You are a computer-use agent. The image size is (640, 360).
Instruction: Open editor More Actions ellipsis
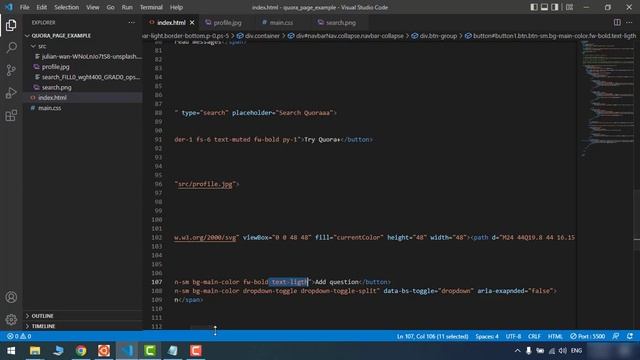pyautogui.click(x=629, y=22)
